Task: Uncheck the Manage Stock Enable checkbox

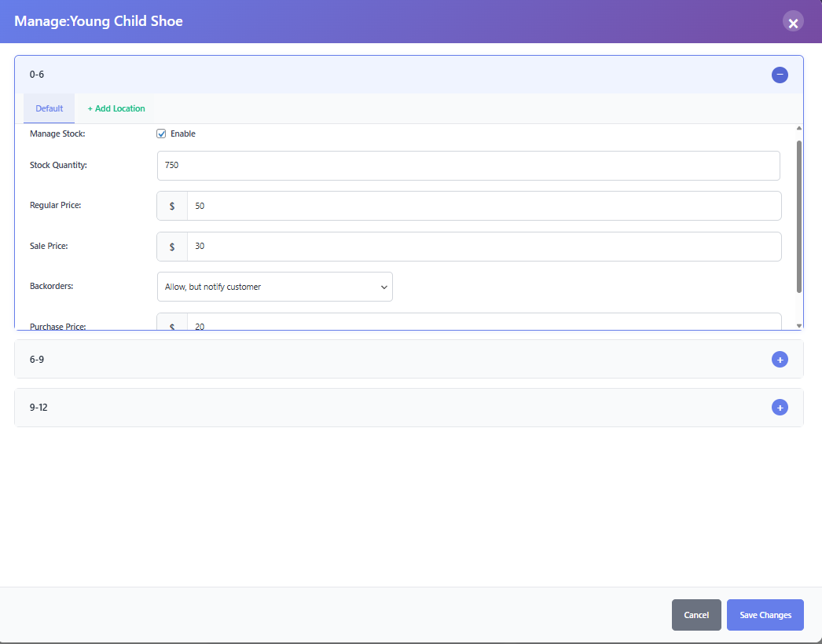Action: (162, 134)
